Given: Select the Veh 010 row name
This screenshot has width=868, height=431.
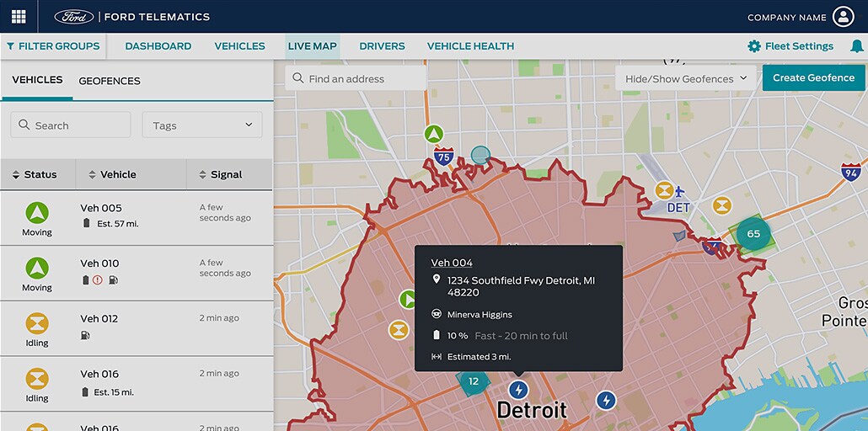Looking at the screenshot, I should pyautogui.click(x=99, y=263).
